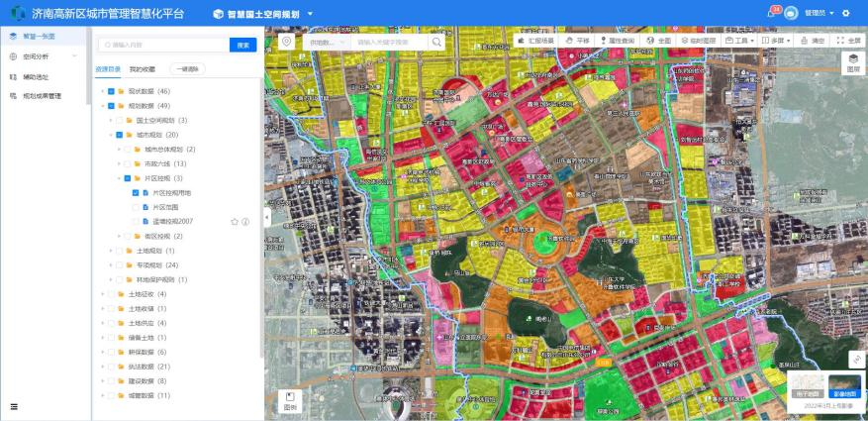Select the 平移 pan hand tool
Screen dimensions: 868x421
(x=577, y=41)
